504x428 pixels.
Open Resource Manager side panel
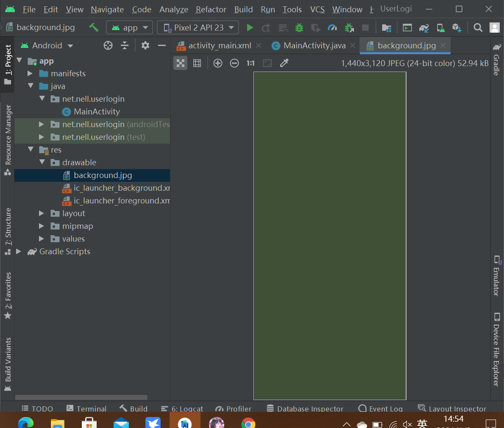(8, 140)
